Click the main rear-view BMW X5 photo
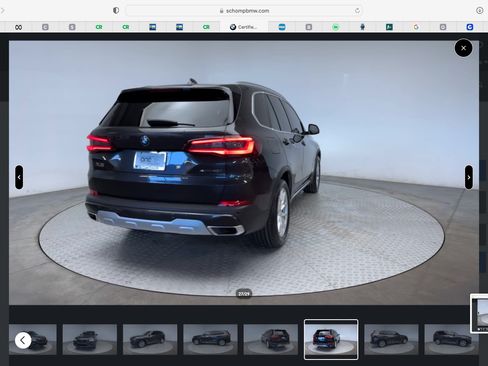The image size is (488, 366). (244, 173)
